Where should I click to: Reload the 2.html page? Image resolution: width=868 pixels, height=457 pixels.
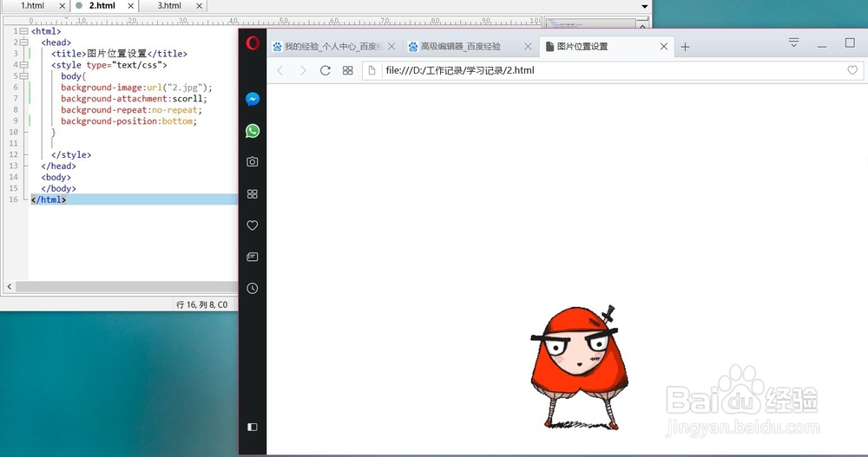coord(325,70)
